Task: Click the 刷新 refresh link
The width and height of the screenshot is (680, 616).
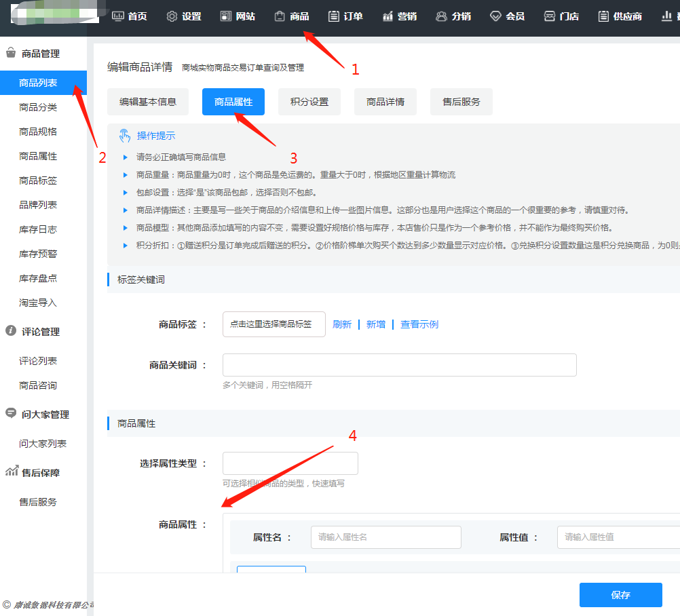Action: [342, 324]
